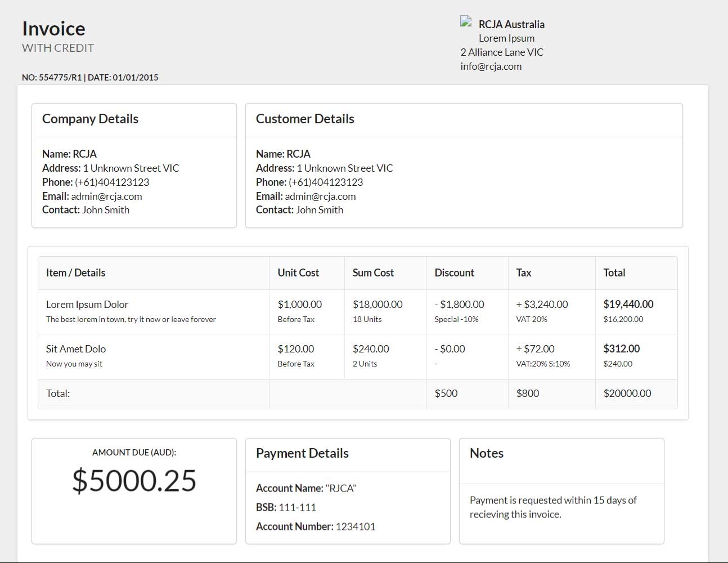Click the Unit Cost column header
This screenshot has width=728, height=563.
[298, 272]
